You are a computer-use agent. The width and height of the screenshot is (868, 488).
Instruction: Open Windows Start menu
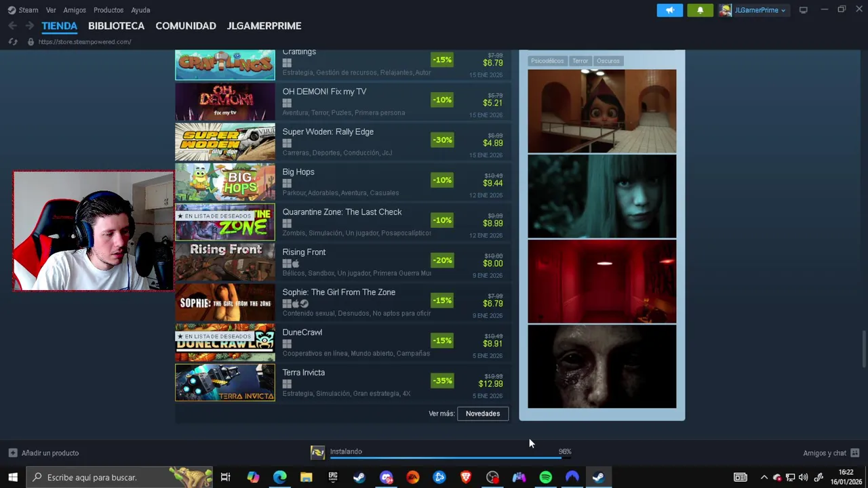coord(13,477)
